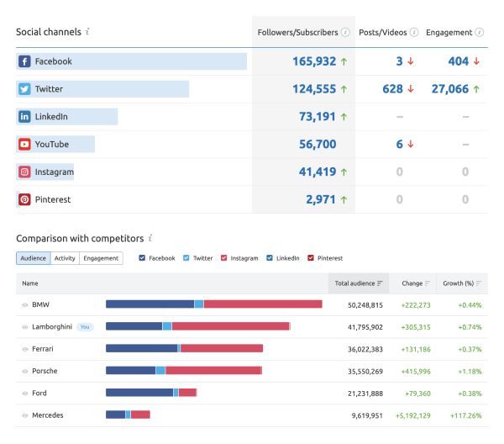The height and width of the screenshot is (444, 504).
Task: Sort by the Growth (%) column
Action: [x=462, y=283]
